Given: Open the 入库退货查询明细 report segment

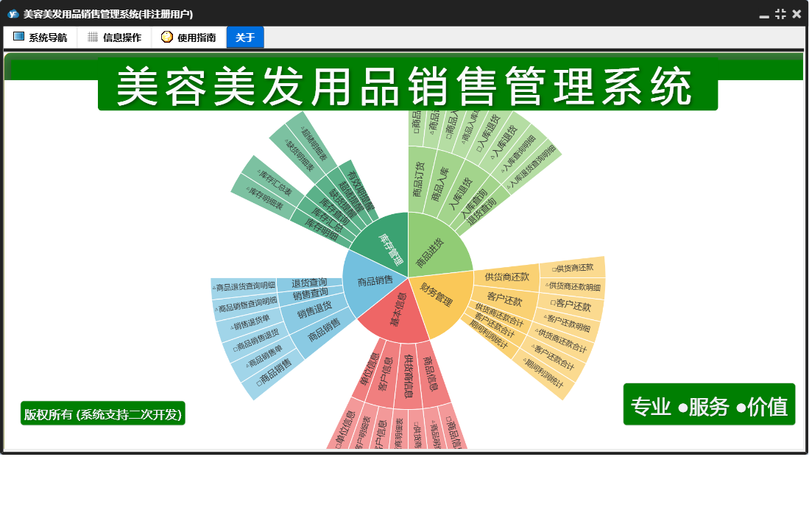Looking at the screenshot, I should click(532, 166).
